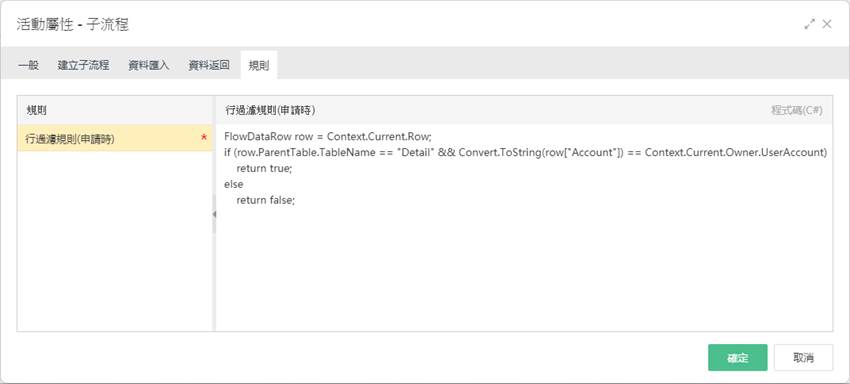Click the active 規則 tab
The image size is (850, 384).
(x=259, y=66)
